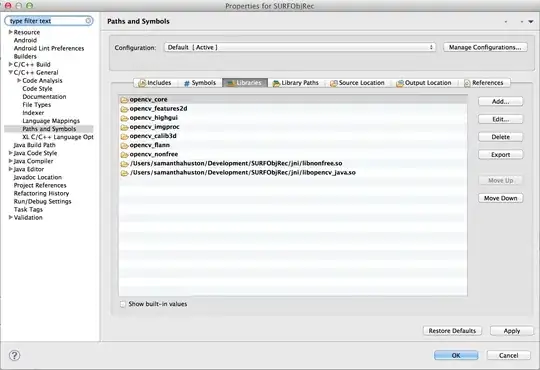The width and height of the screenshot is (540, 370).
Task: Open the Output Location tab
Action: [424, 83]
